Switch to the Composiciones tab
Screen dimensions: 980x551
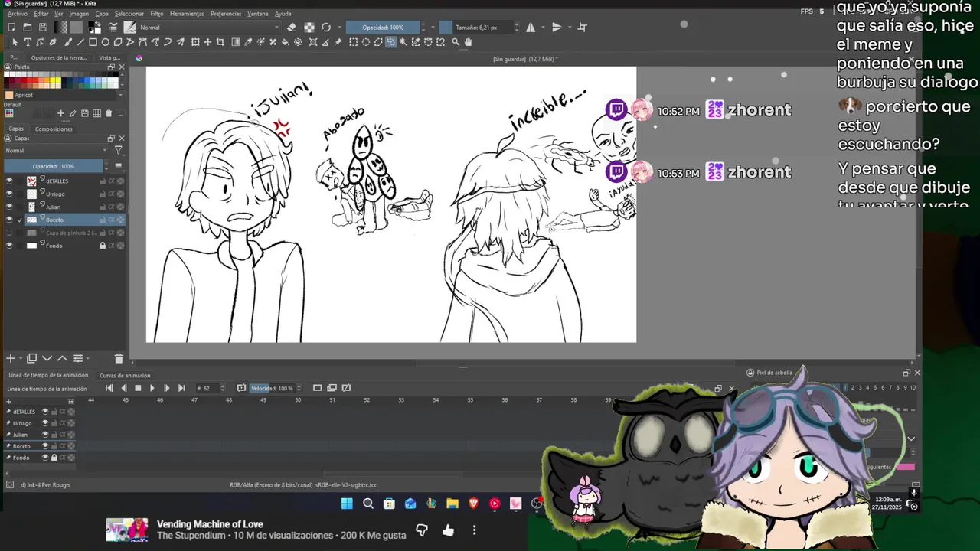tap(54, 129)
